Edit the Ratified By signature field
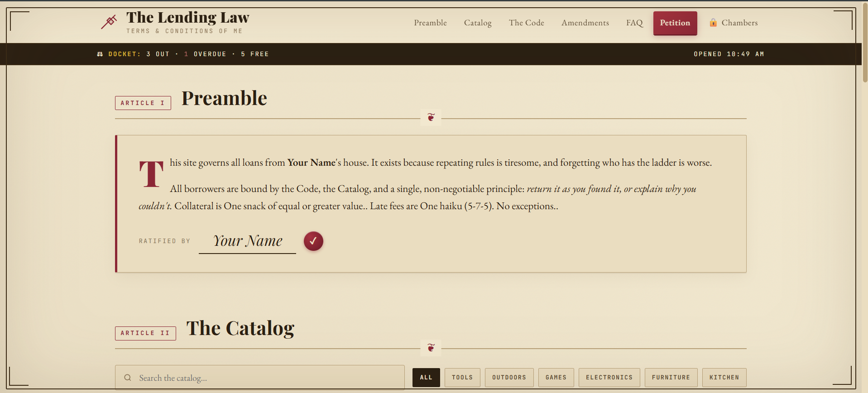This screenshot has height=393, width=868. [247, 241]
